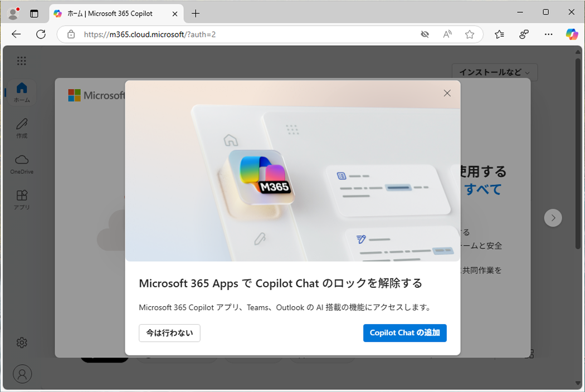Activate the Read aloud icon
Viewport: 585px width, 392px height.
[447, 35]
